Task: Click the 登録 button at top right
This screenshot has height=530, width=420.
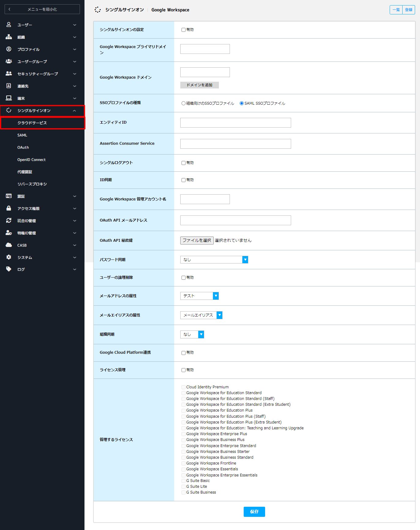Action: [x=409, y=10]
